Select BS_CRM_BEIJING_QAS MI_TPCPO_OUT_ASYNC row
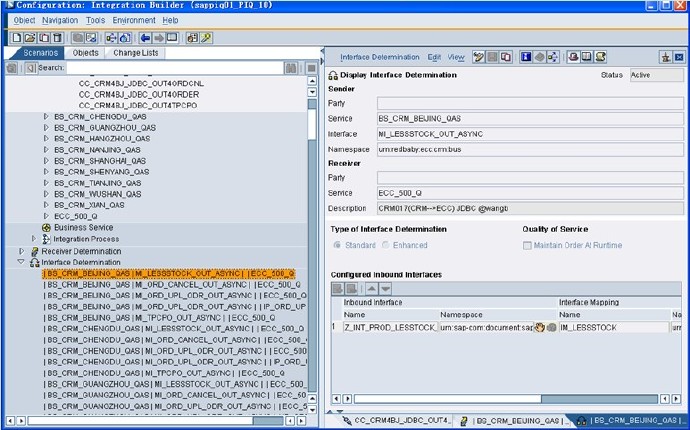 point(160,318)
